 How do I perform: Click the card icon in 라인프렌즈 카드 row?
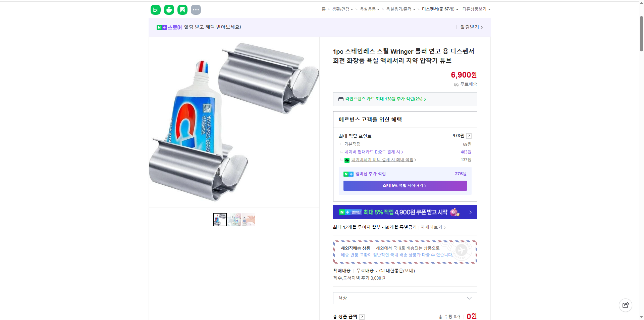click(x=340, y=99)
